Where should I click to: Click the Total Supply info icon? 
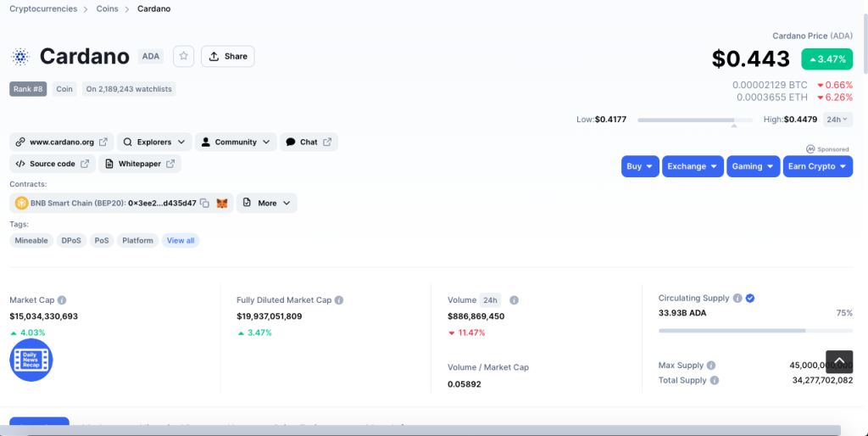click(x=715, y=381)
